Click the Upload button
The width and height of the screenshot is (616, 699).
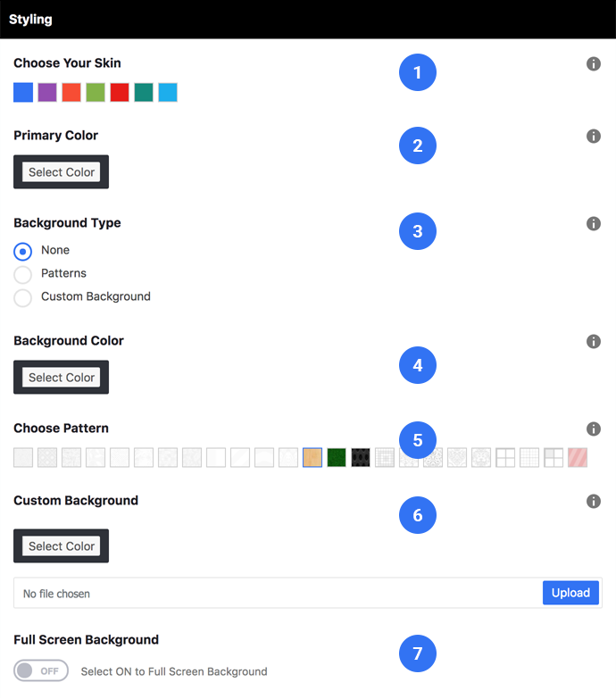570,593
